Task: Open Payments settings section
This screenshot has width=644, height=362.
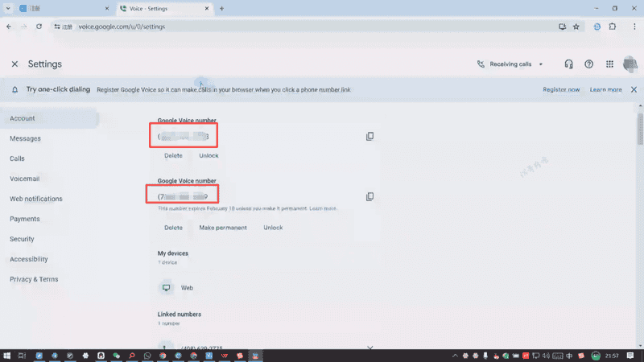Action: click(25, 219)
